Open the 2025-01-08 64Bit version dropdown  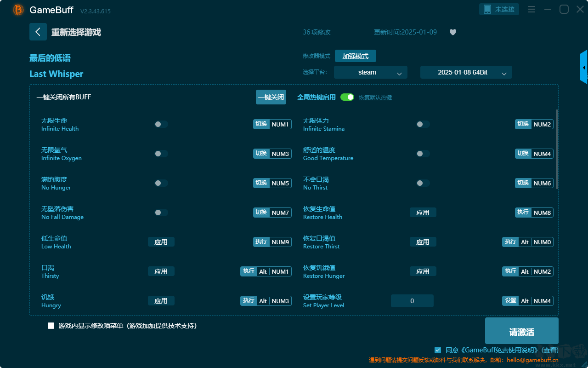(466, 72)
